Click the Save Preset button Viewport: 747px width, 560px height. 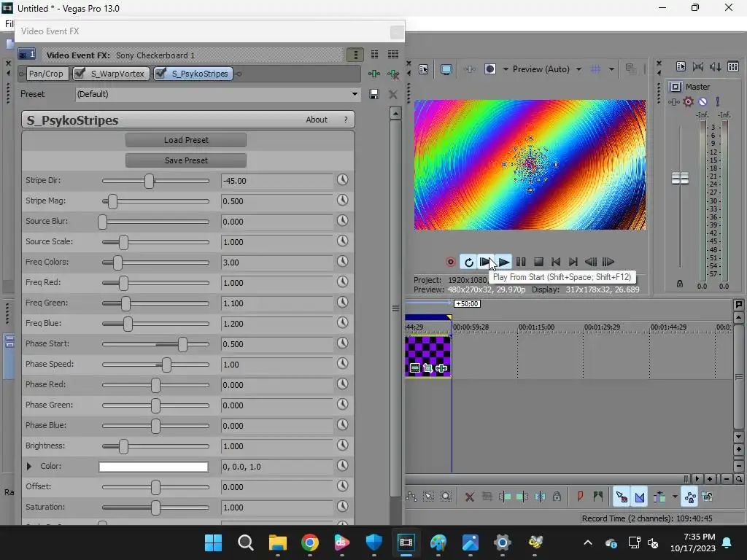[186, 160]
